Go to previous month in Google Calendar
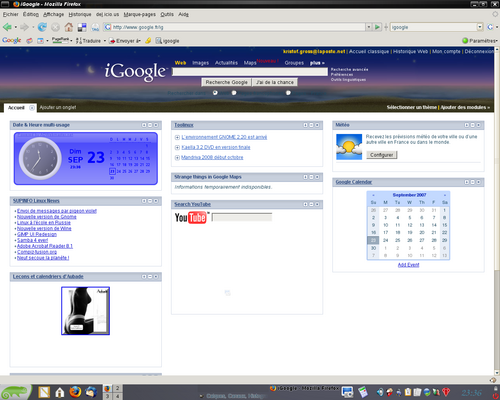This screenshot has width=500, height=400. click(373, 195)
